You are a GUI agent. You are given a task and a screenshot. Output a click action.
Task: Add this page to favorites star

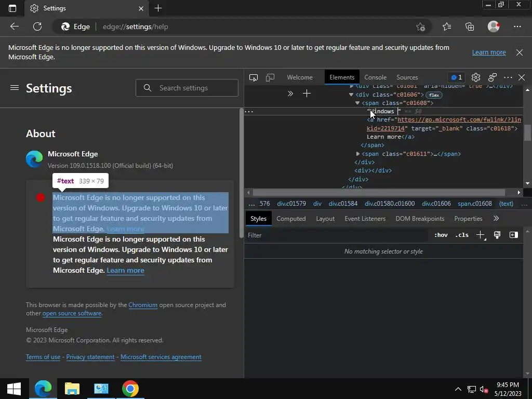tap(420, 26)
